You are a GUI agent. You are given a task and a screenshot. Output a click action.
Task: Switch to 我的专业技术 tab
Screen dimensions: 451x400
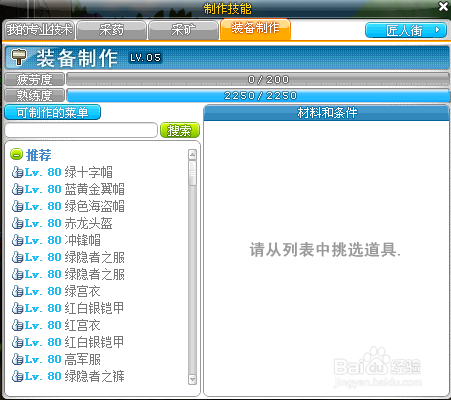click(39, 30)
